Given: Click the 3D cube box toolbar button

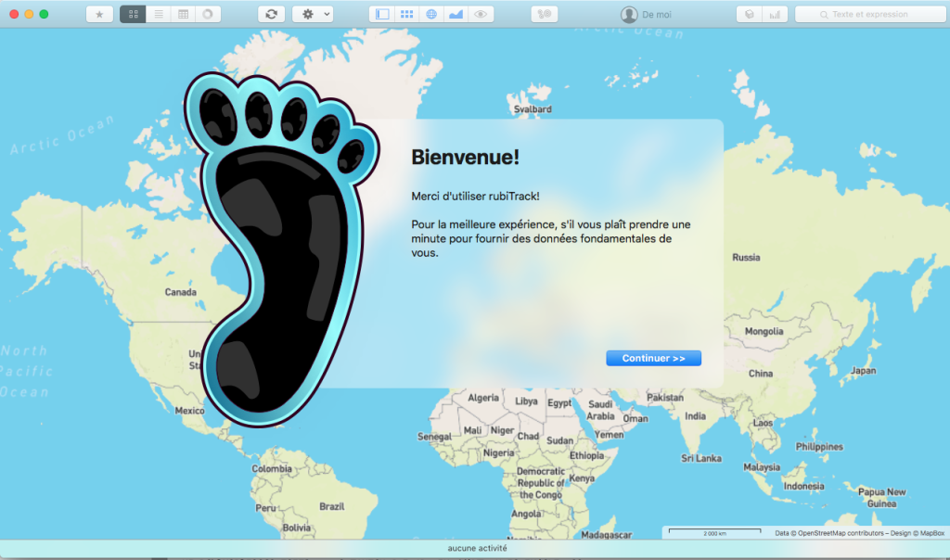Looking at the screenshot, I should pos(750,14).
